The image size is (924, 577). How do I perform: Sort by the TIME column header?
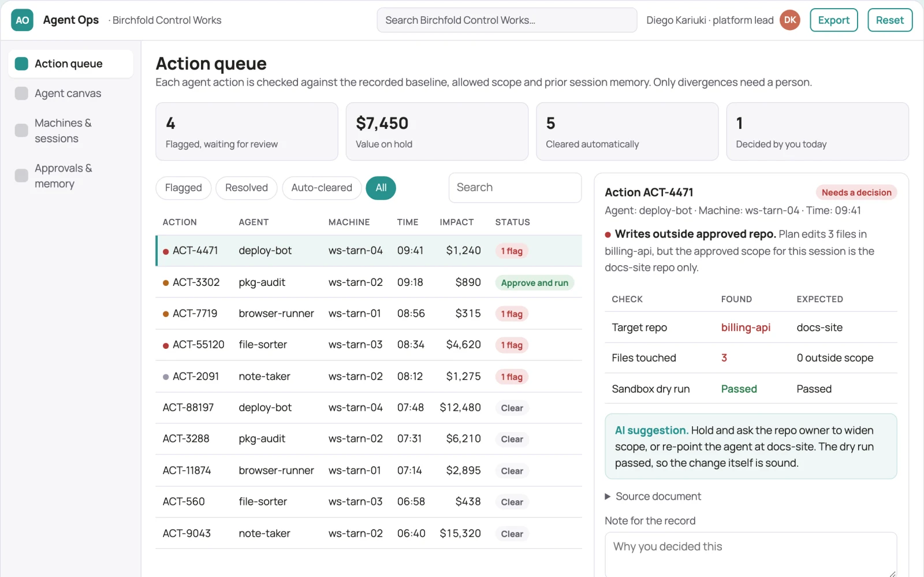pyautogui.click(x=408, y=222)
